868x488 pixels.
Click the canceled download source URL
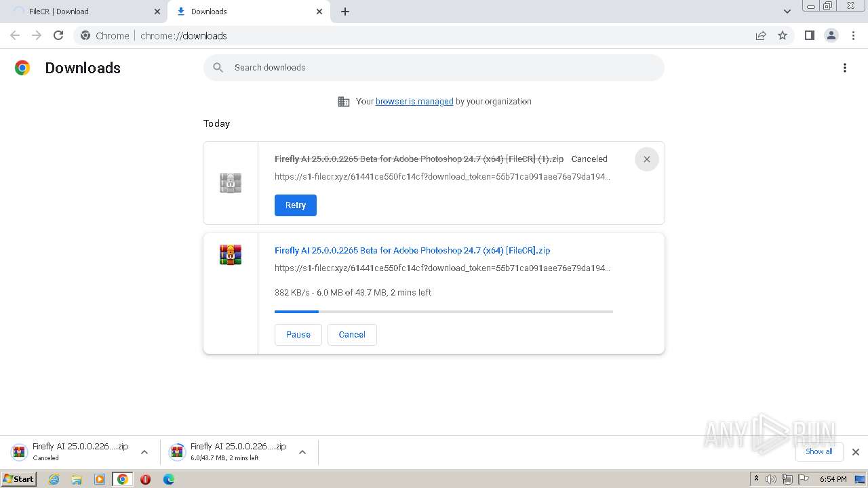(442, 177)
